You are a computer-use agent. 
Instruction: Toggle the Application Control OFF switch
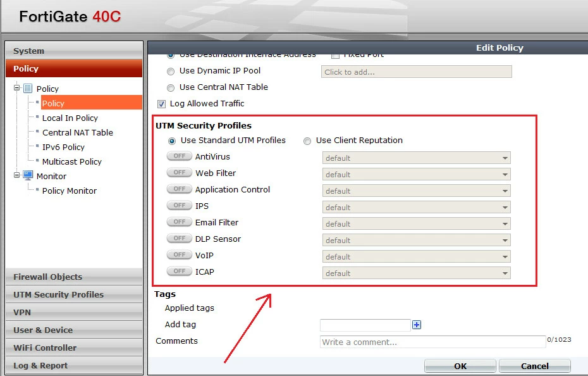coord(180,189)
